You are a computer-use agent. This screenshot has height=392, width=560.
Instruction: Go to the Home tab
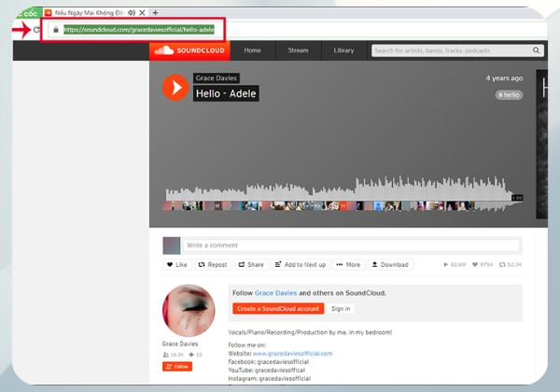pyautogui.click(x=252, y=50)
